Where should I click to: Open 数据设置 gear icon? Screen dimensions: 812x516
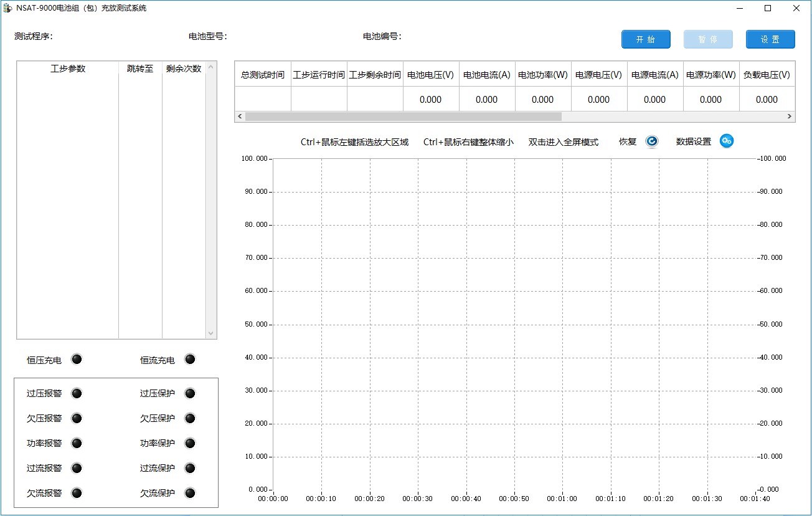(727, 141)
